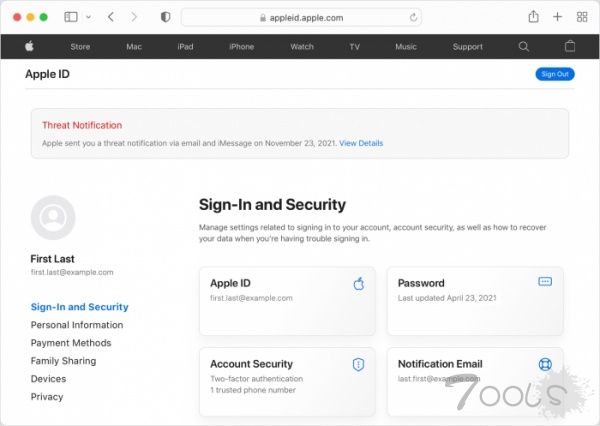Click the Sign Out button
Image resolution: width=600 pixels, height=426 pixels.
point(555,74)
